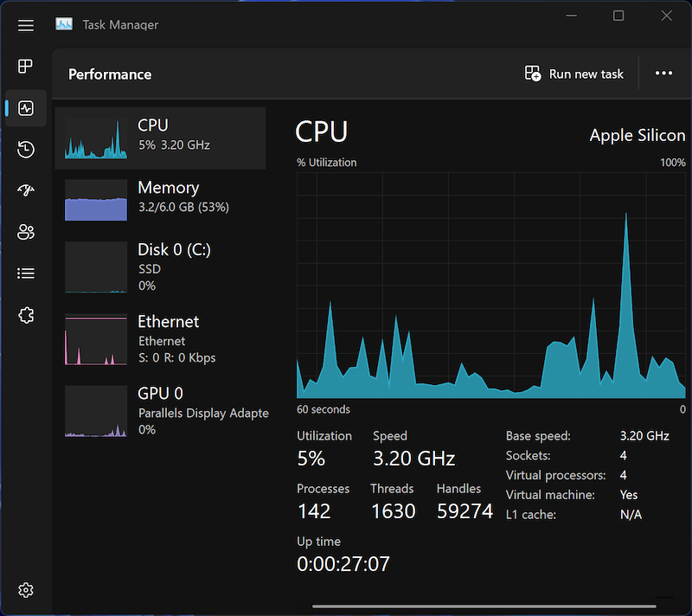The height and width of the screenshot is (616, 692).
Task: Click the horizontal scrollbar at bottom
Action: pyautogui.click(x=484, y=606)
